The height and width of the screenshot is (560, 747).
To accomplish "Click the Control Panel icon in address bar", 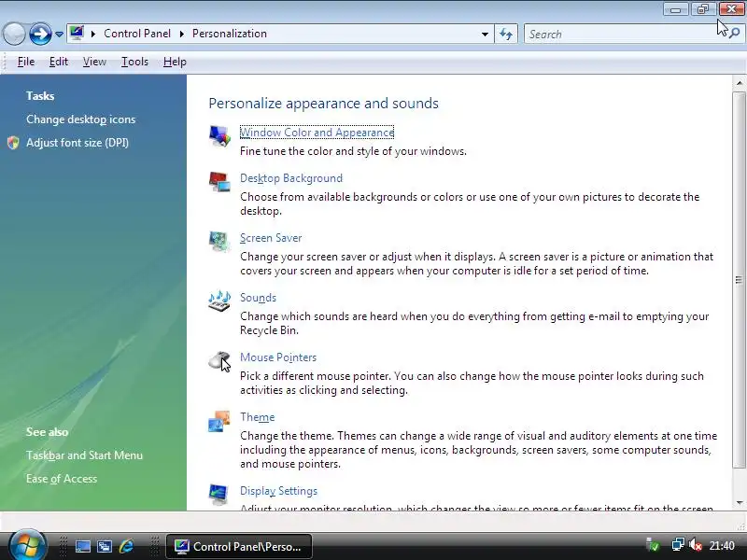I will pos(77,33).
